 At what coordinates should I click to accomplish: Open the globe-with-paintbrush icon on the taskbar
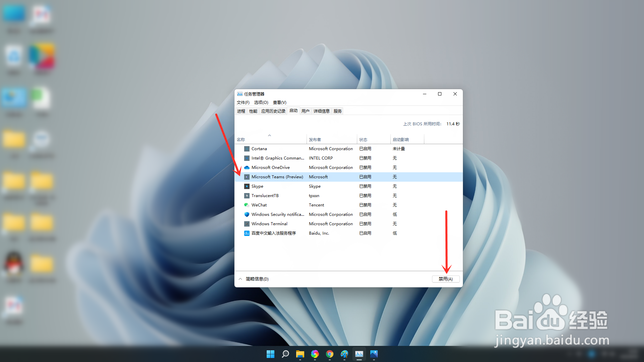[344, 354]
